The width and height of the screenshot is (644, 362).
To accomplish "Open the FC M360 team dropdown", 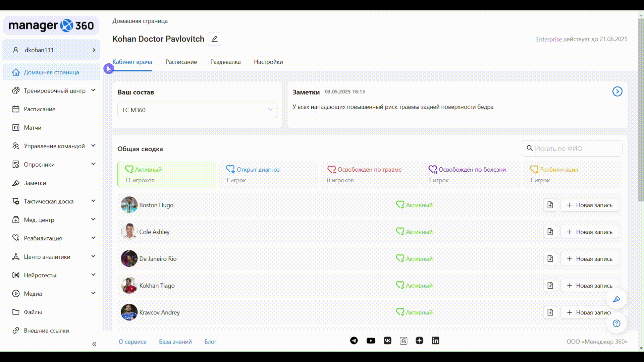I will tap(197, 110).
